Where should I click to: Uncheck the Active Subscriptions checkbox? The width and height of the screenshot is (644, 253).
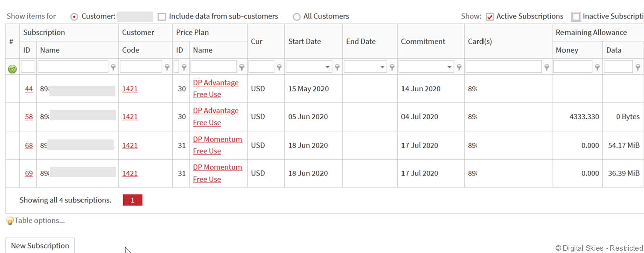[490, 17]
